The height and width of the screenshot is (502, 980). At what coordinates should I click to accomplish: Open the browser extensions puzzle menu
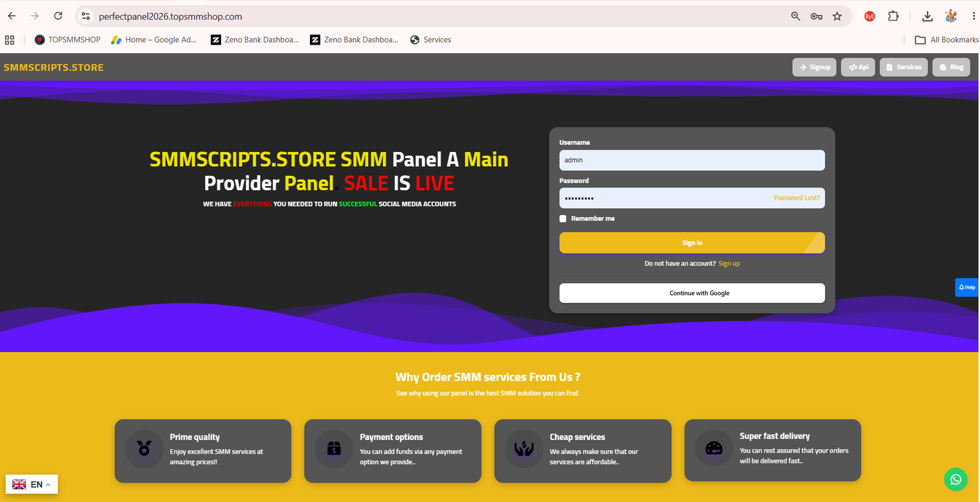tap(893, 17)
